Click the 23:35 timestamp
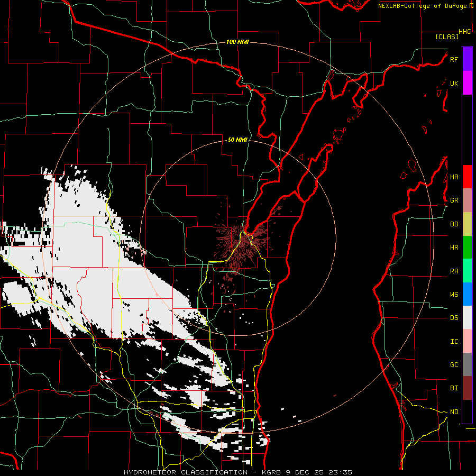Viewport: 476px width, 476px height. click(341, 472)
